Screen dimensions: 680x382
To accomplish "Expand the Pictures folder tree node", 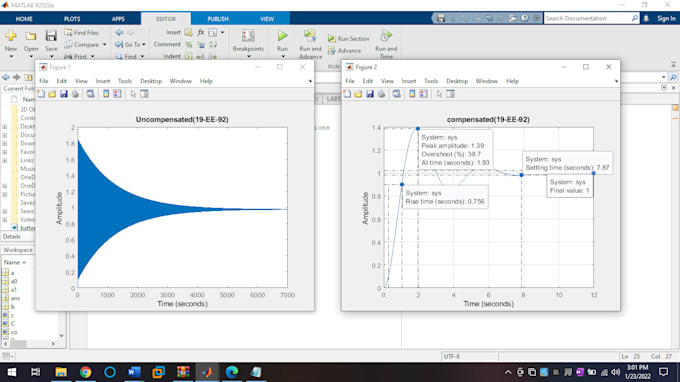I will point(5,194).
